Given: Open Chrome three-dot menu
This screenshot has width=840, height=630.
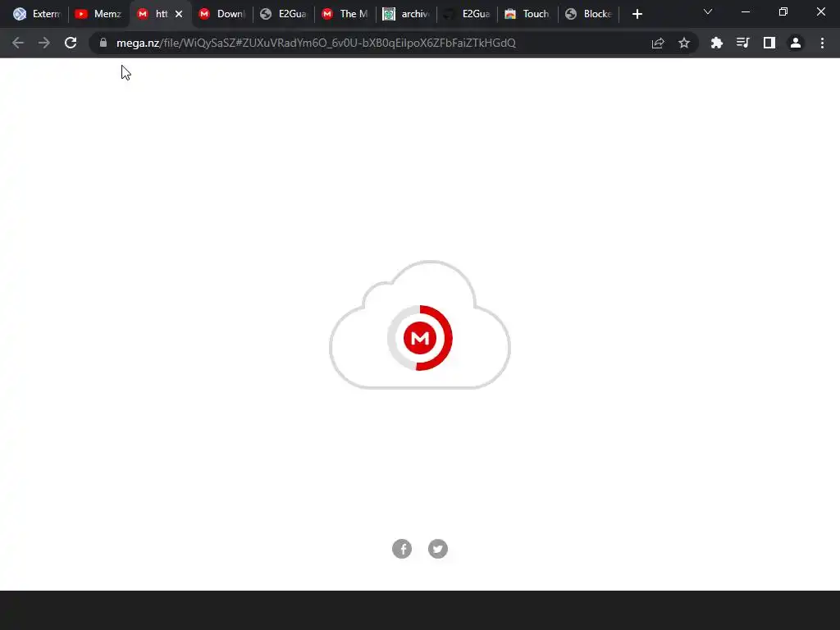Looking at the screenshot, I should coord(822,43).
